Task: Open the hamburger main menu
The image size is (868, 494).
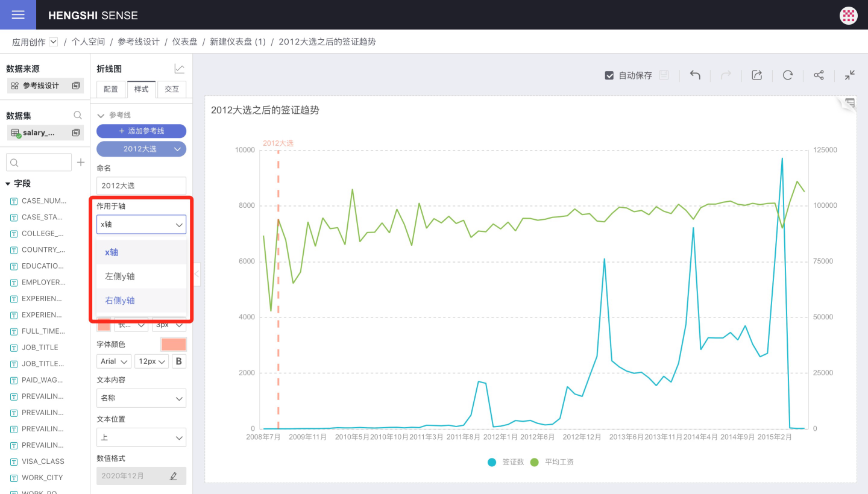Action: (18, 15)
